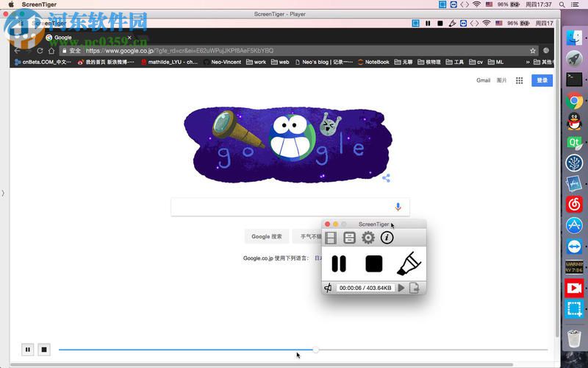
Task: Click the blue 登录 sign-in button
Action: (542, 80)
